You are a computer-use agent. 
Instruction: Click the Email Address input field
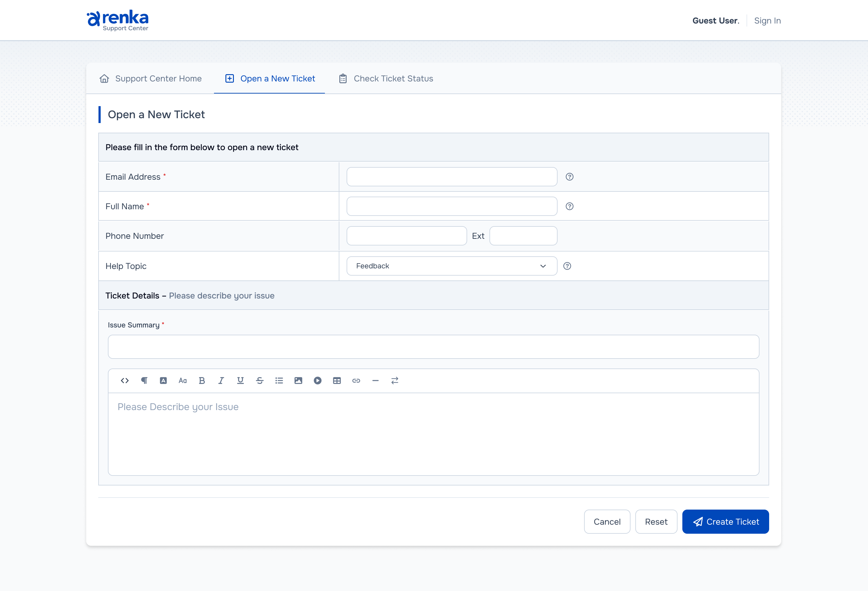(452, 177)
